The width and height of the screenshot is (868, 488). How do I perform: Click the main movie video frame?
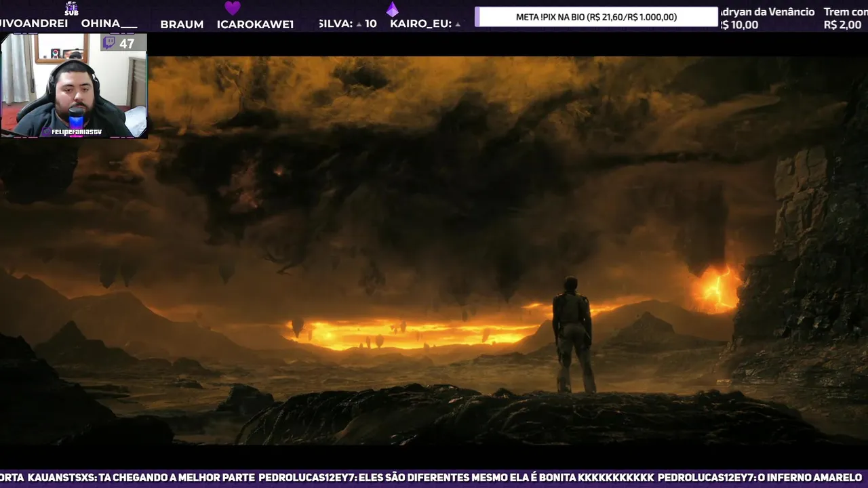click(x=434, y=251)
